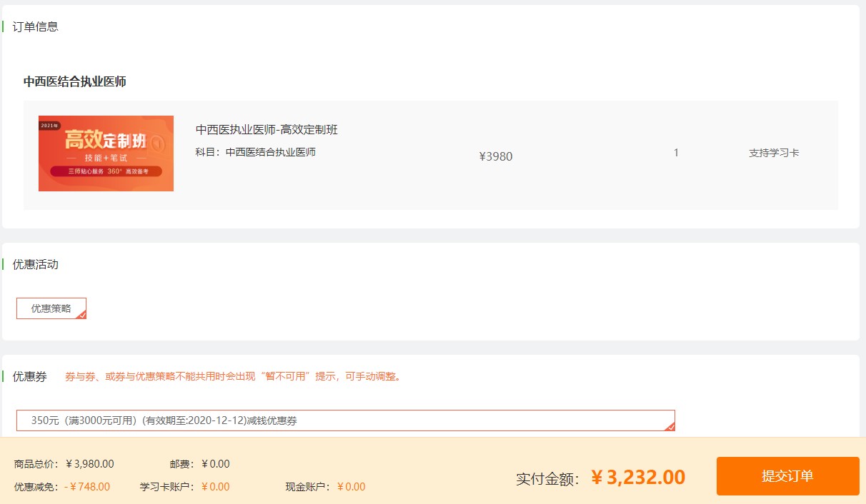Click the 提交订单 submit button
This screenshot has width=866, height=504.
pyautogui.click(x=787, y=476)
